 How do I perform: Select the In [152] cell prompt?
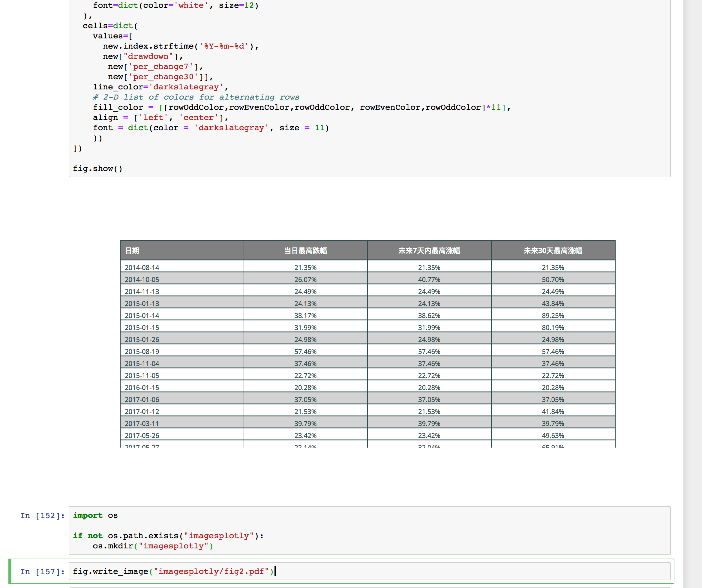click(42, 515)
